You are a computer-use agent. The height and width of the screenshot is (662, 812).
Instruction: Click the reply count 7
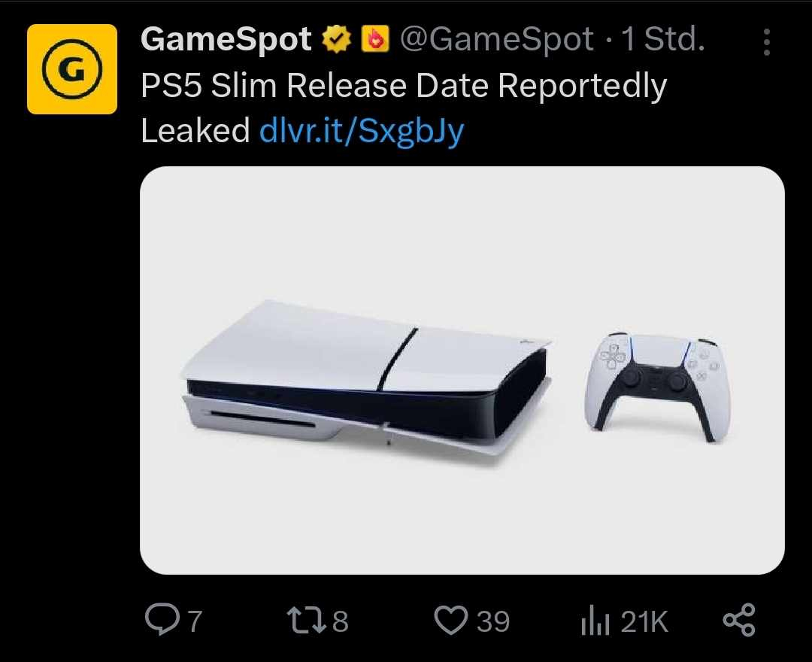pos(194,621)
